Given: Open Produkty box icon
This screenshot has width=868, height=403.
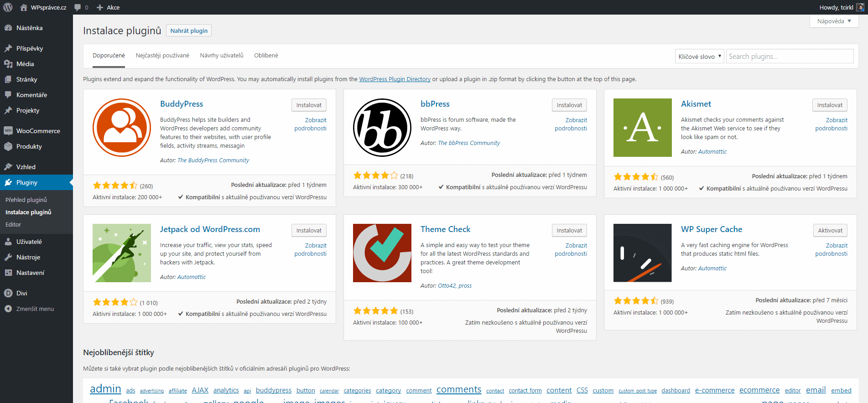Looking at the screenshot, I should tap(8, 146).
